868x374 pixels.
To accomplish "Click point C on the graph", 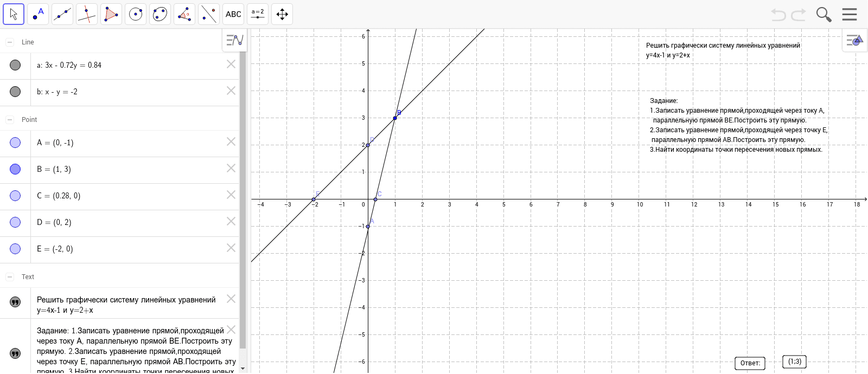I will 375,199.
